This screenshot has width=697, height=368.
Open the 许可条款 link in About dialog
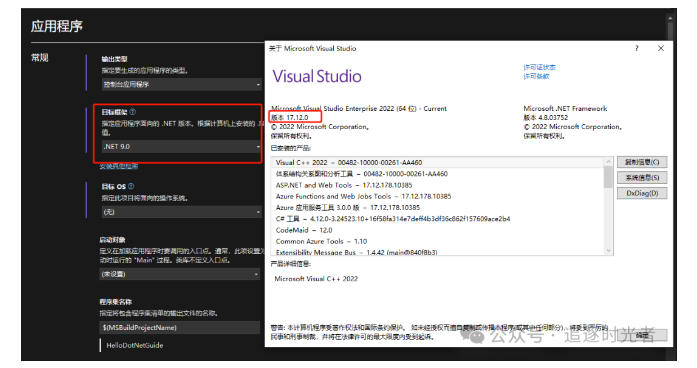pyautogui.click(x=536, y=76)
